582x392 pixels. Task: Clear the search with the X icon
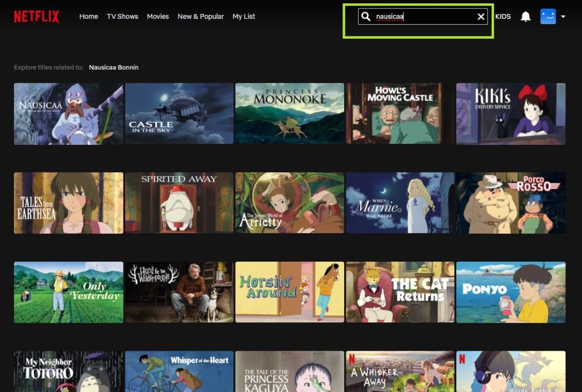pyautogui.click(x=481, y=16)
